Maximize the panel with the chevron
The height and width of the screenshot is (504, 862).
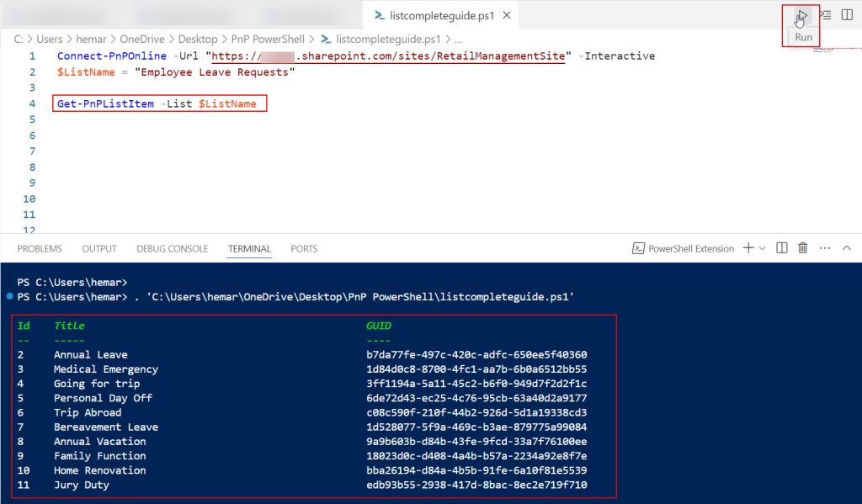847,248
